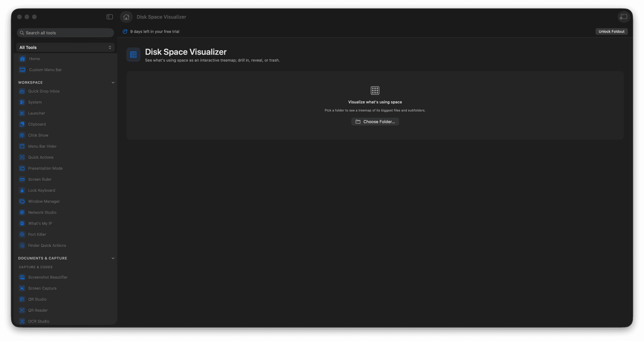Click the Lock Keyboard label
Screen dimensions: 644x341
[42, 190]
